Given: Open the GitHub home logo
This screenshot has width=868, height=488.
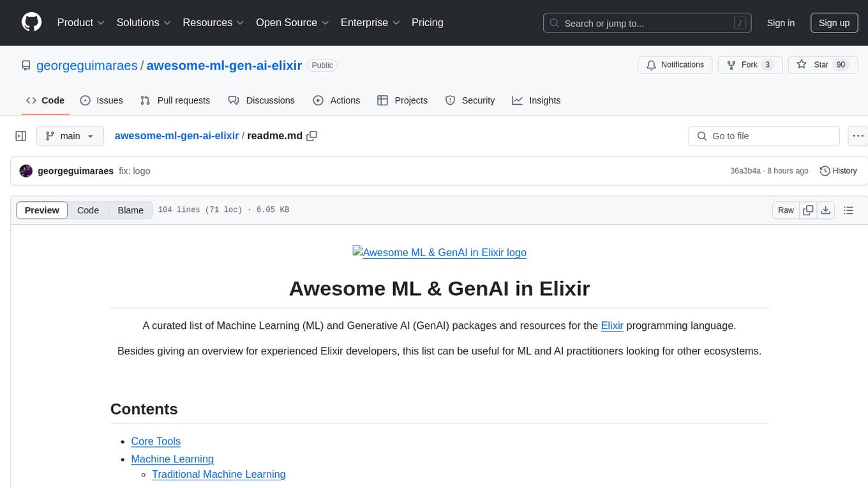Looking at the screenshot, I should (x=31, y=22).
